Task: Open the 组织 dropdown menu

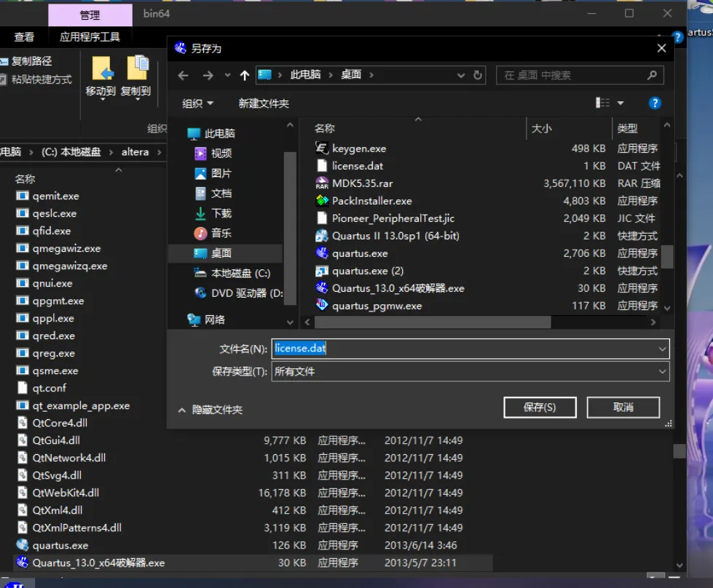Action: 198,103
